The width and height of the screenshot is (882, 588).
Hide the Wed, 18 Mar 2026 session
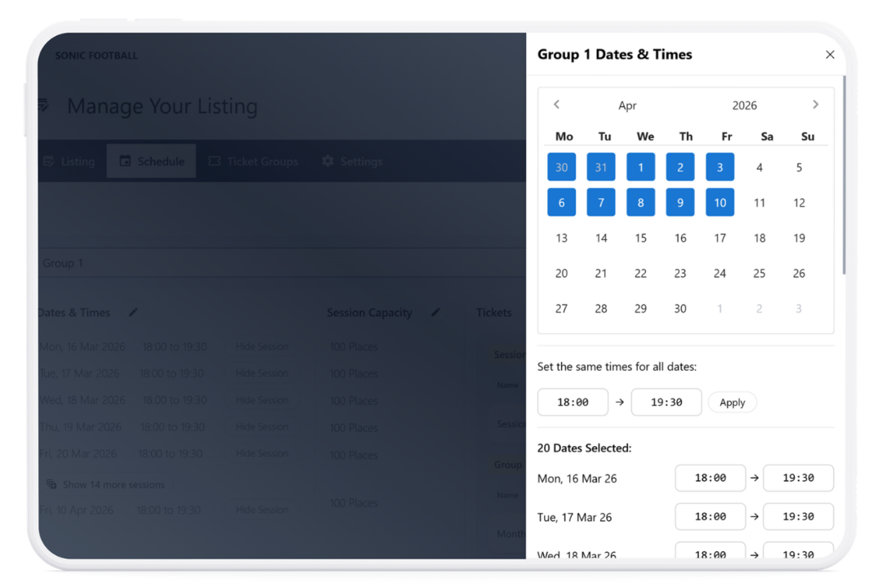262,400
